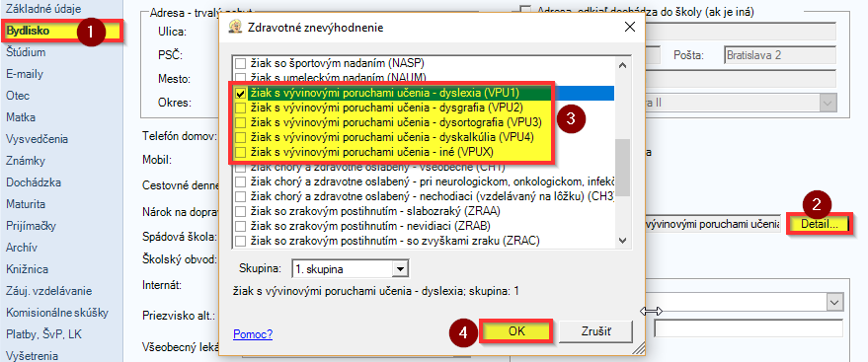Click the list scrollbar thumb
Image resolution: width=868 pixels, height=362 pixels.
point(622,168)
